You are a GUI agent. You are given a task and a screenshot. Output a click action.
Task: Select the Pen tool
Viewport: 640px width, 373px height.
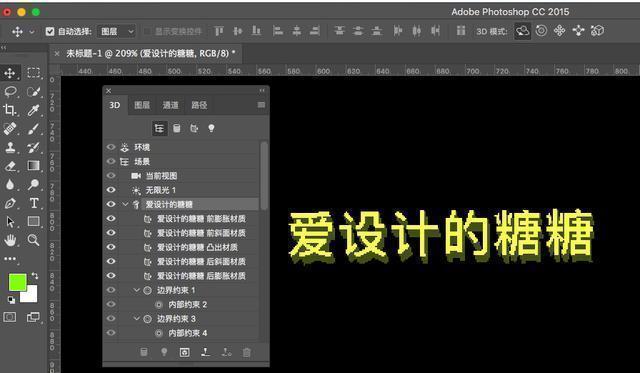[x=10, y=203]
